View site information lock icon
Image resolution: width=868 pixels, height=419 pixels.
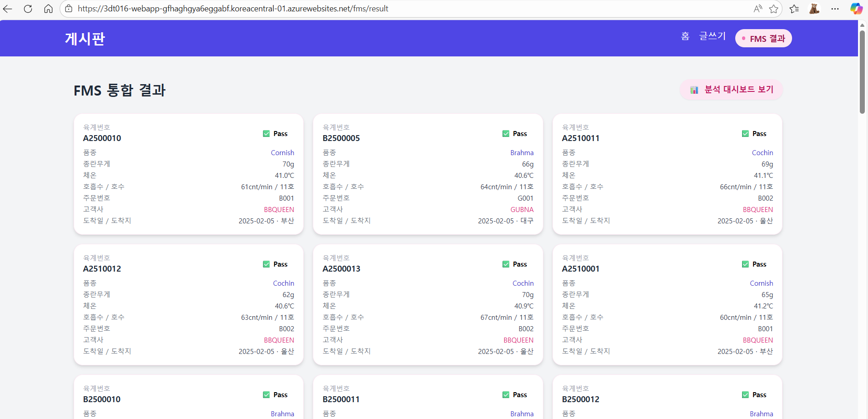point(69,9)
